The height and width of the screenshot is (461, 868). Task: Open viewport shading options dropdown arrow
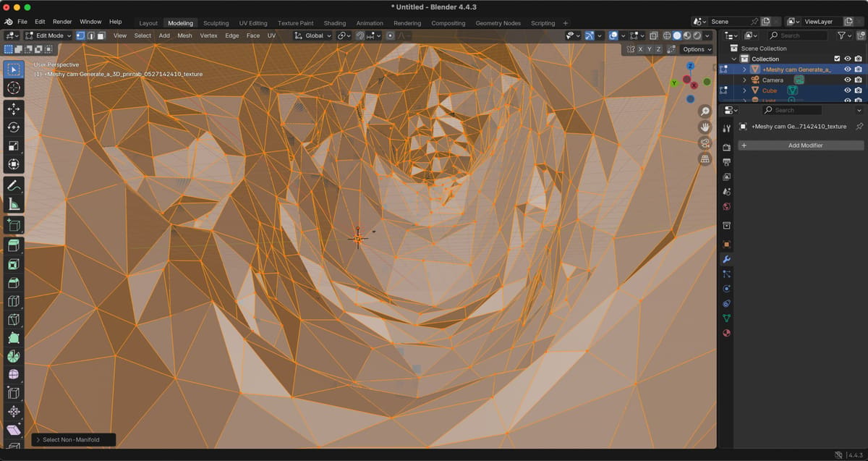707,35
